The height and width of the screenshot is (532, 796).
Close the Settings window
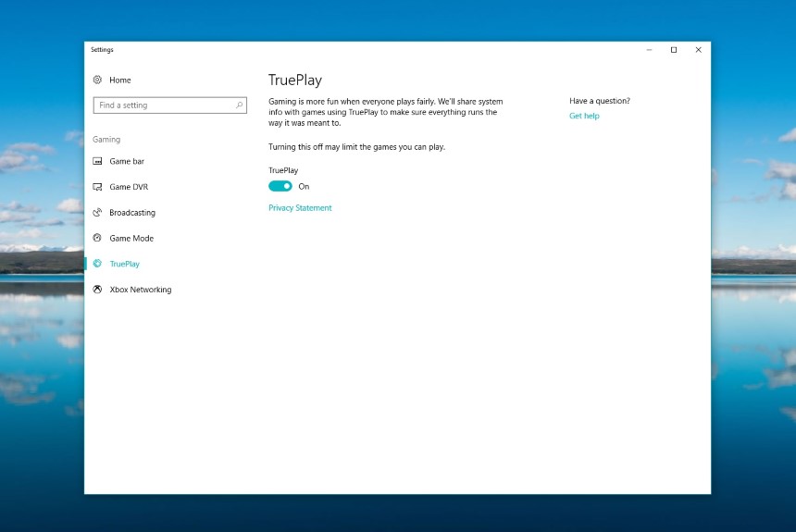click(x=699, y=50)
